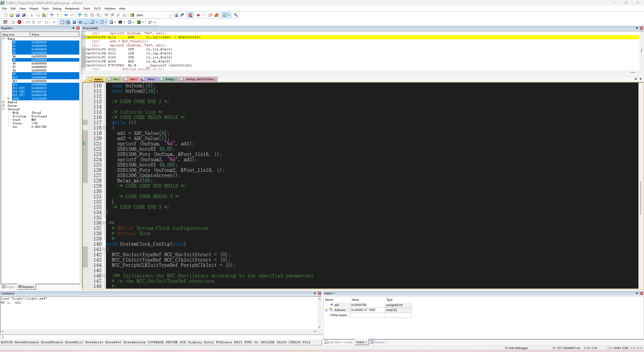This screenshot has height=352, width=644.
Task: Toggle breakpoint enable/disable circle icon
Action: [x=204, y=15]
